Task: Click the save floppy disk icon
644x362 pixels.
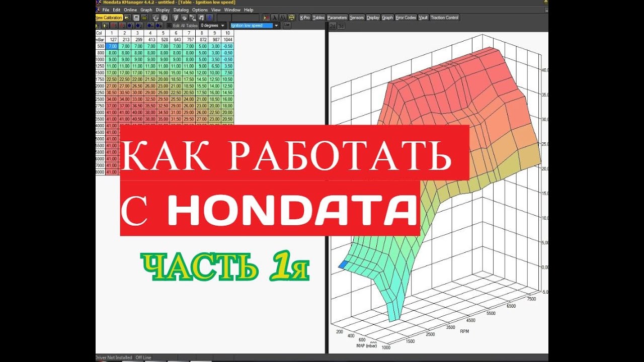Action: [136, 18]
